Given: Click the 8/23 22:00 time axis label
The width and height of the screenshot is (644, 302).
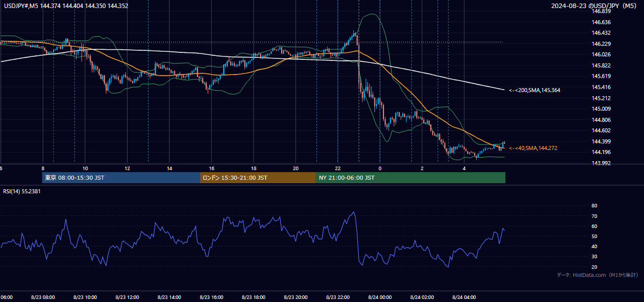Looking at the screenshot, I should pyautogui.click(x=338, y=297).
